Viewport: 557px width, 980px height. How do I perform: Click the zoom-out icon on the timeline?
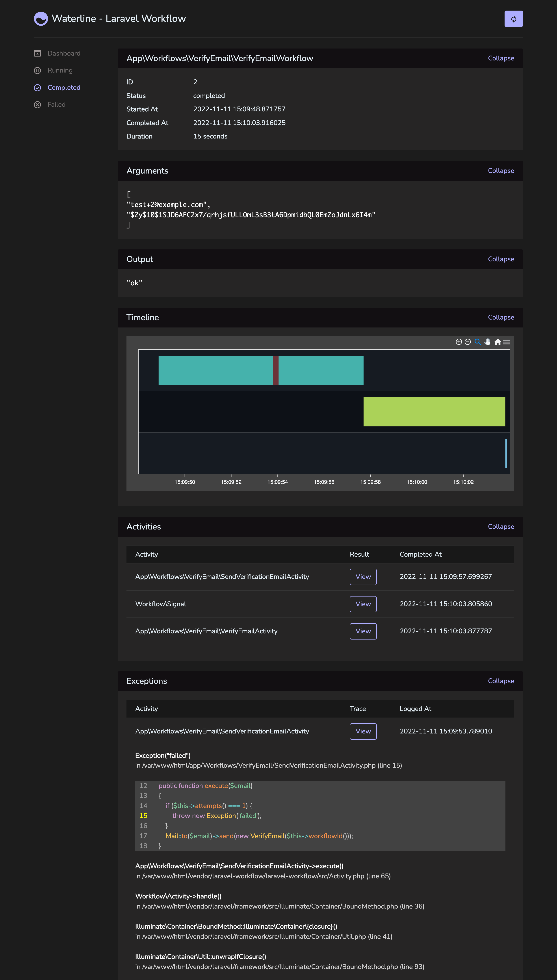pos(468,342)
